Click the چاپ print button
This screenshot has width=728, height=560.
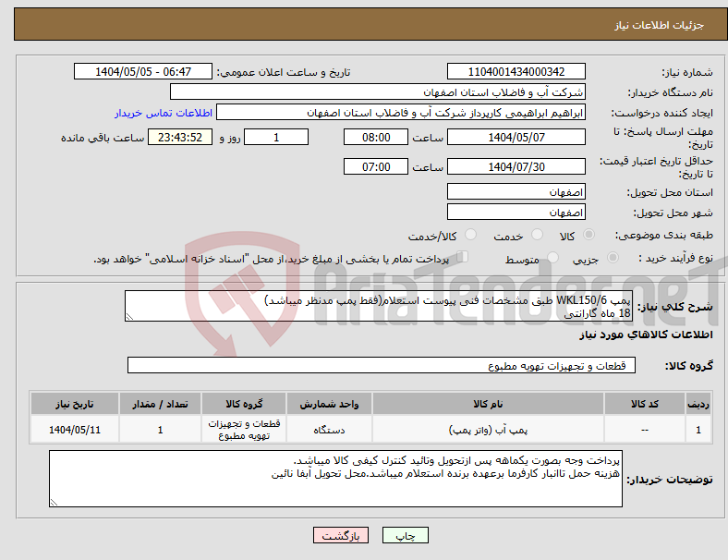(x=405, y=535)
